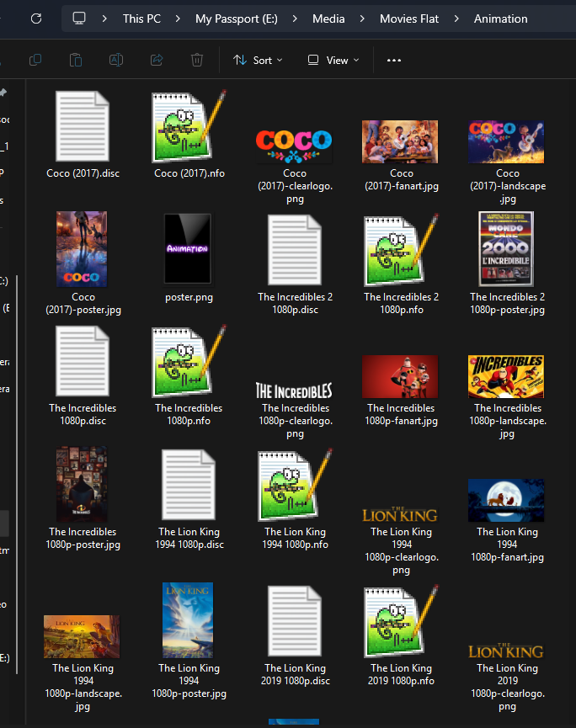
Task: Open the See more three-dots menu
Action: click(394, 61)
